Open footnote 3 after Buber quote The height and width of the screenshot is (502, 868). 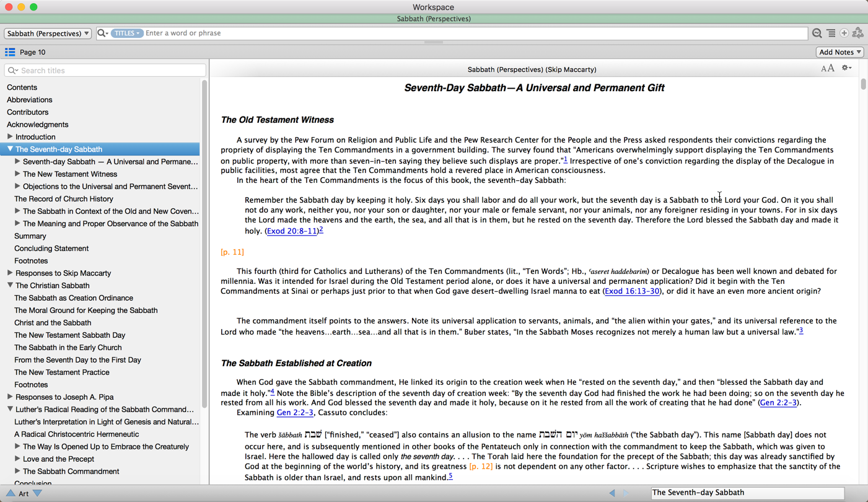[800, 330]
